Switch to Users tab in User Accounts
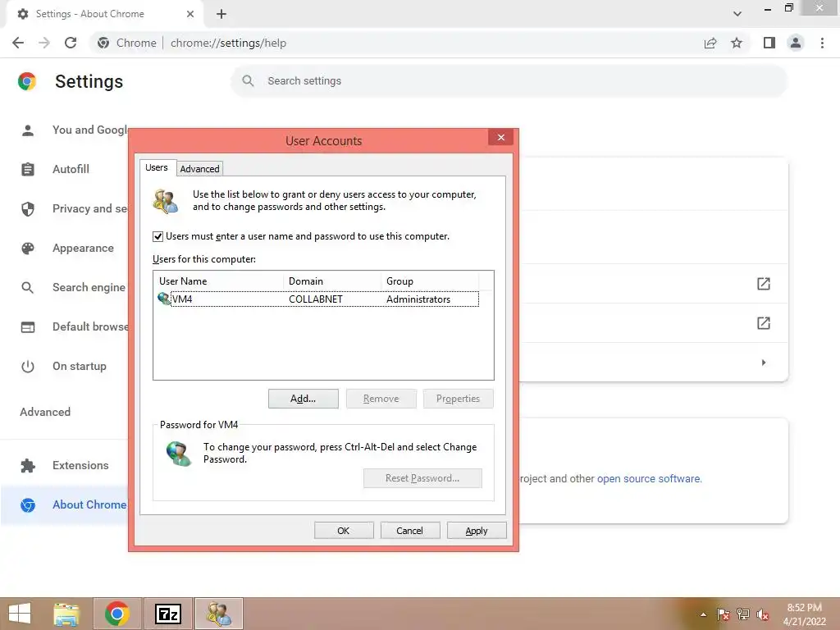The image size is (840, 630). (x=157, y=167)
